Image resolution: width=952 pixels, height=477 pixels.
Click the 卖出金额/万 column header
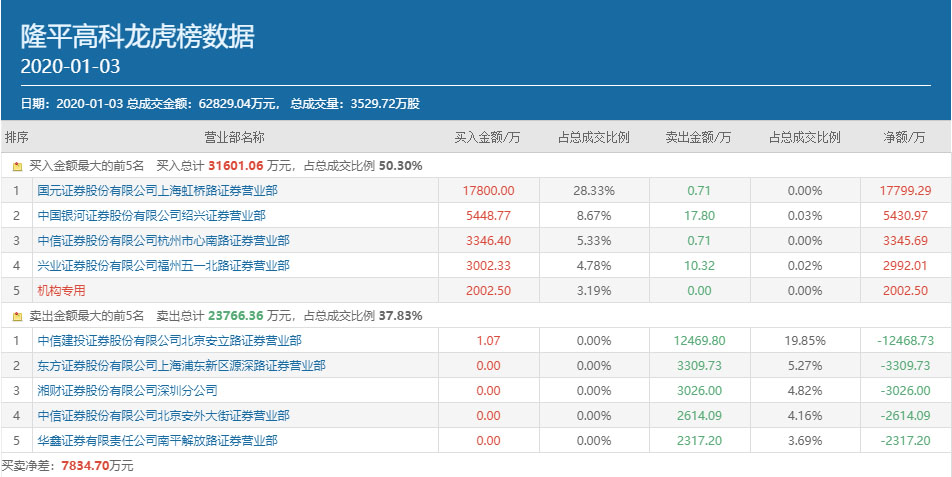[x=698, y=137]
